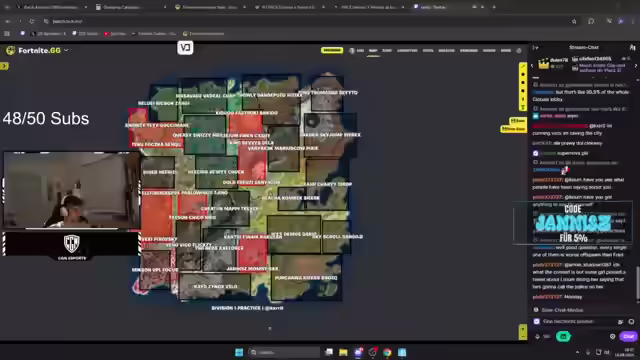
Task: Click the purple Chat send button
Action: click(628, 336)
